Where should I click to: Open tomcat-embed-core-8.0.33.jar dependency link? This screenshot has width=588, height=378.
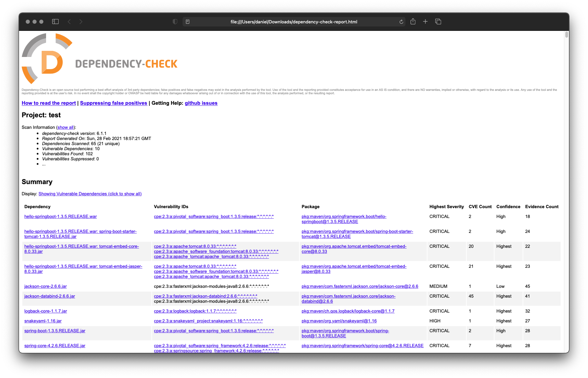click(82, 249)
